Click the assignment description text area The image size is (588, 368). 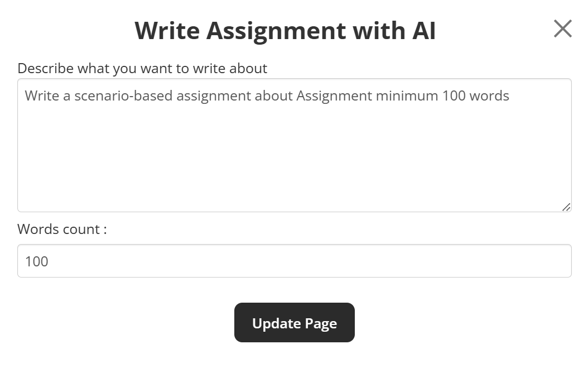pyautogui.click(x=294, y=145)
